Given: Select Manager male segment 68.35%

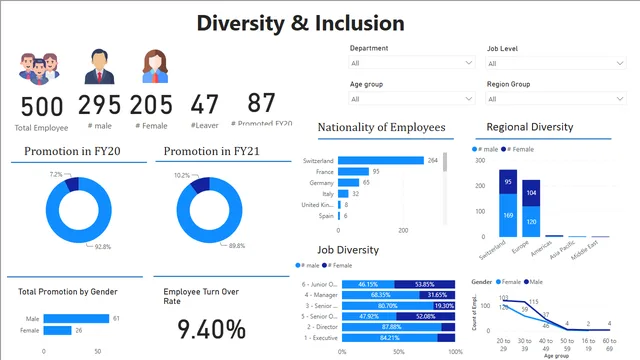Looking at the screenshot, I should pyautogui.click(x=381, y=295).
